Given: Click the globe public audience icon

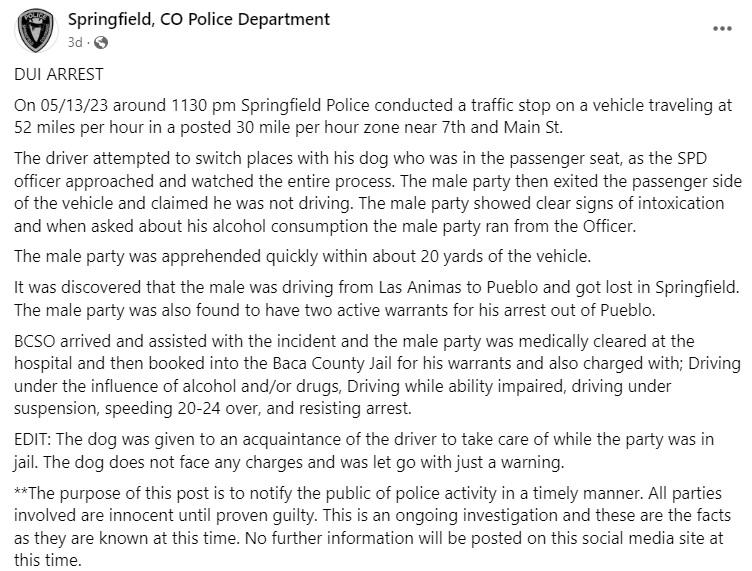Looking at the screenshot, I should 101,43.
